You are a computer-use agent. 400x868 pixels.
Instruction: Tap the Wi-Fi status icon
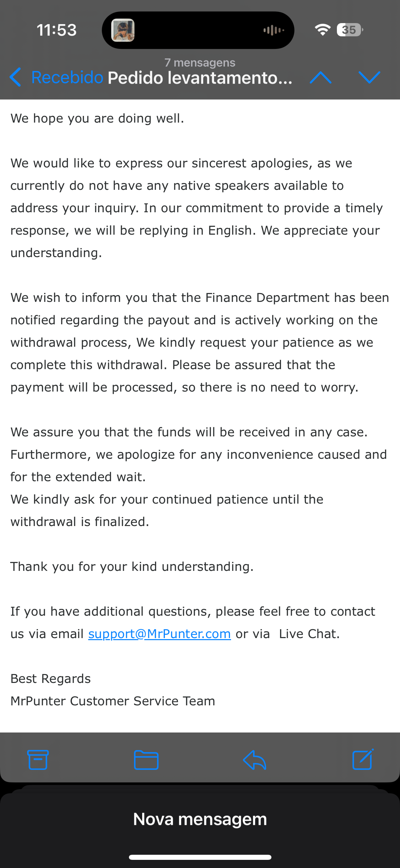point(322,30)
